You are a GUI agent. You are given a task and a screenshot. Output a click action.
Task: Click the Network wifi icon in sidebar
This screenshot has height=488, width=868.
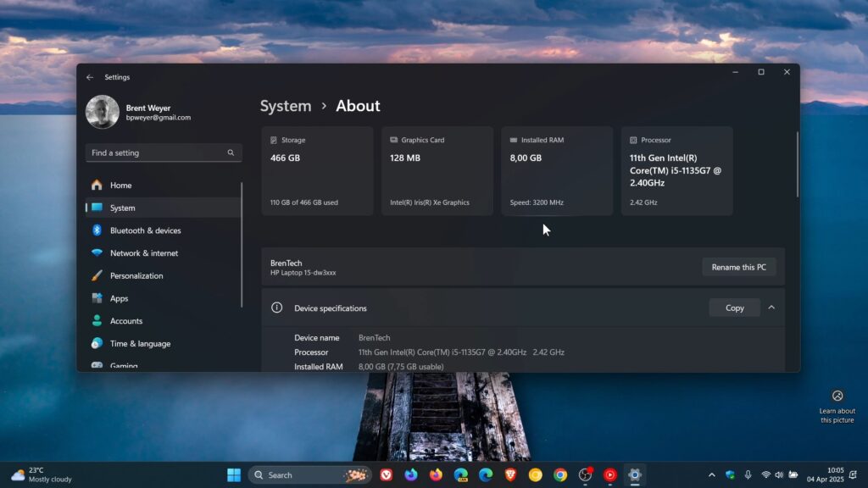point(97,252)
